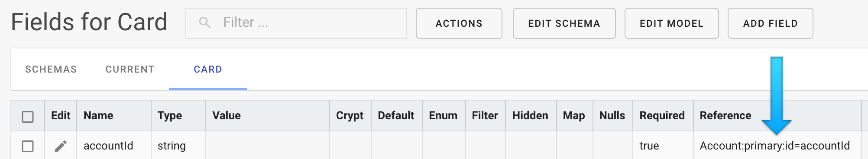The image size is (868, 159).
Task: Open the Actions menu button
Action: click(459, 23)
